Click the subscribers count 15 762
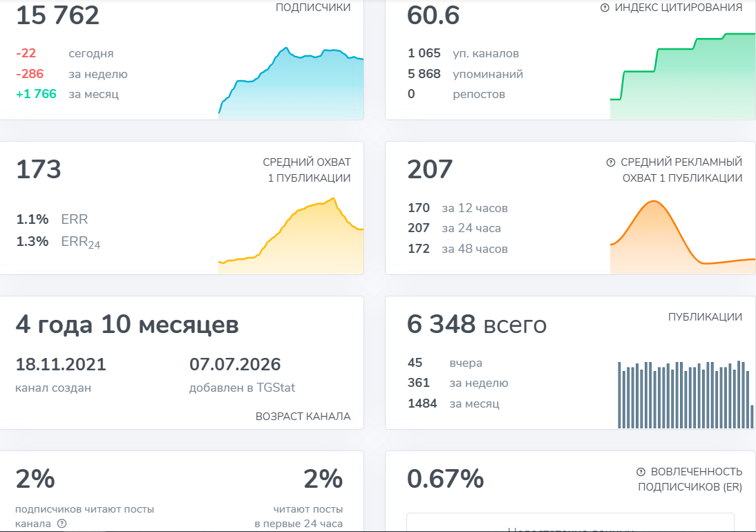The image size is (756, 532). pos(57,15)
